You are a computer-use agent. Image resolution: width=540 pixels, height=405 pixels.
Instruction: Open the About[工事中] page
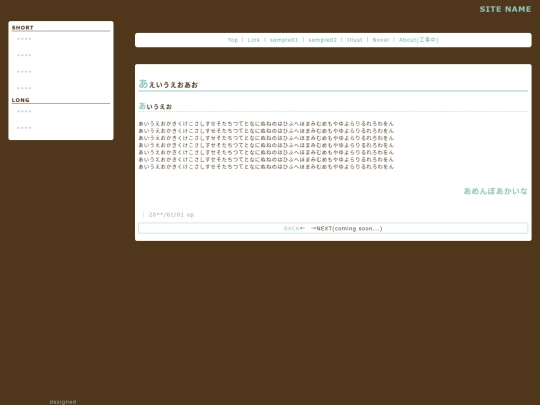418,40
